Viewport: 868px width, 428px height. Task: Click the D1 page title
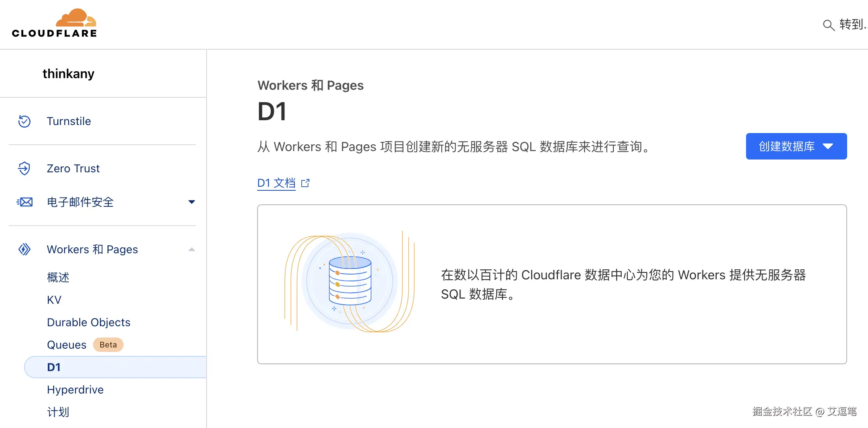click(x=272, y=111)
